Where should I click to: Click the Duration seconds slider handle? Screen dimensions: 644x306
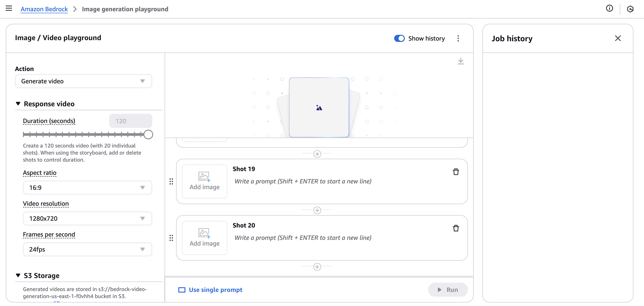148,134
